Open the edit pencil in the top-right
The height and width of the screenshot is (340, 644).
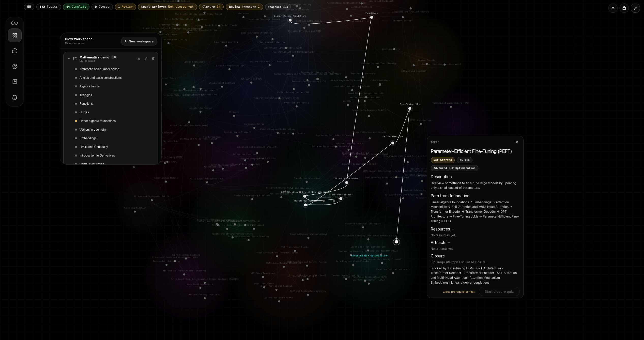coord(635,8)
